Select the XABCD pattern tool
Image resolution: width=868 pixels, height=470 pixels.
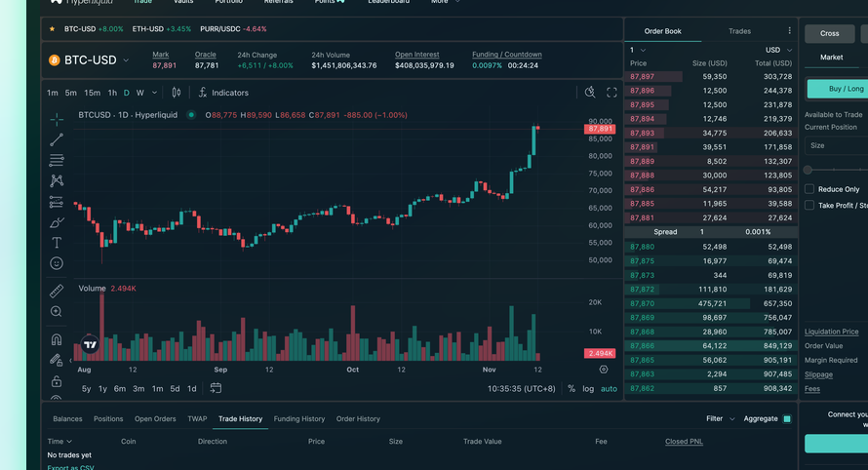click(x=57, y=180)
